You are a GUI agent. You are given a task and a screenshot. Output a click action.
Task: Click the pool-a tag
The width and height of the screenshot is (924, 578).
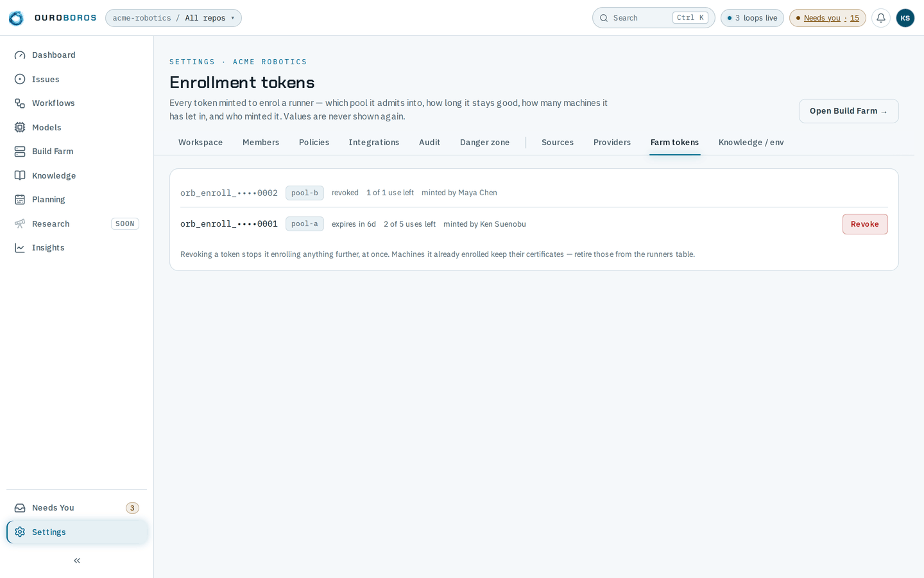305,224
